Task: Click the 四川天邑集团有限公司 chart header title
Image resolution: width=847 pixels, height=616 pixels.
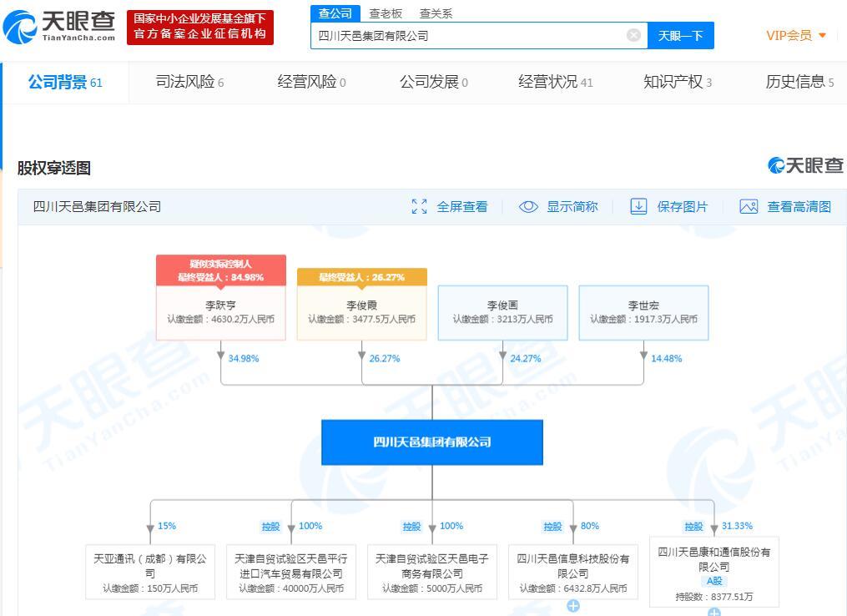Action: (x=98, y=206)
